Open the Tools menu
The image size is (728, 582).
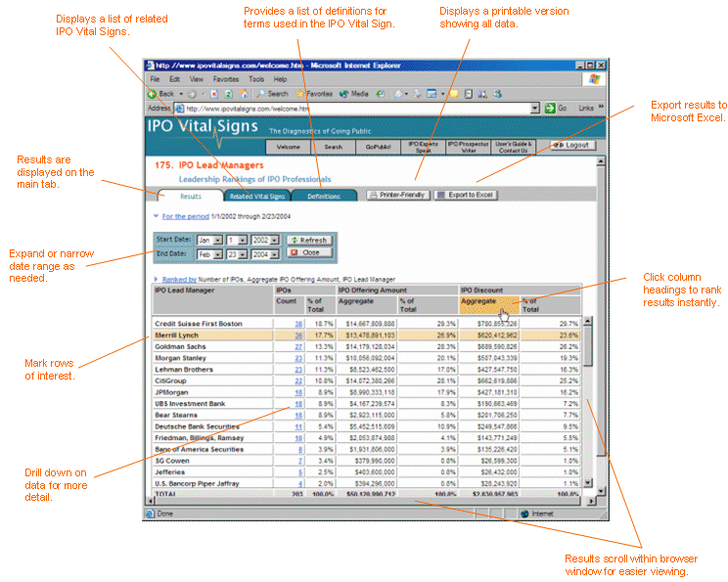click(256, 79)
